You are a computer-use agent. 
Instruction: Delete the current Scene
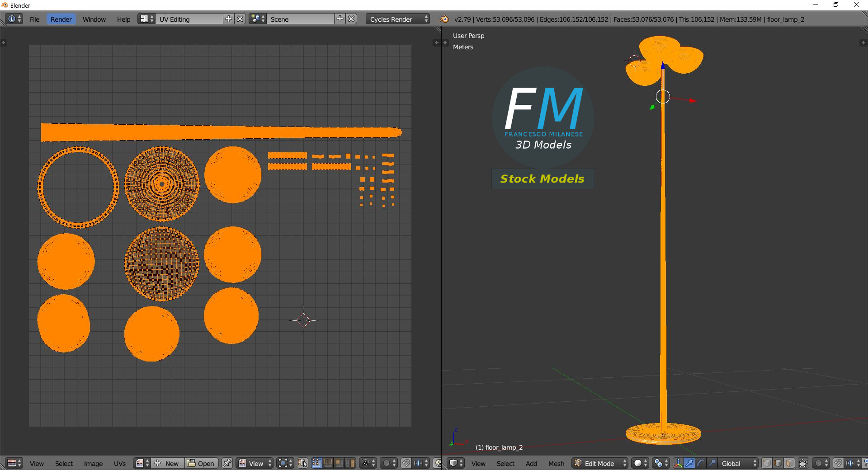[x=351, y=19]
